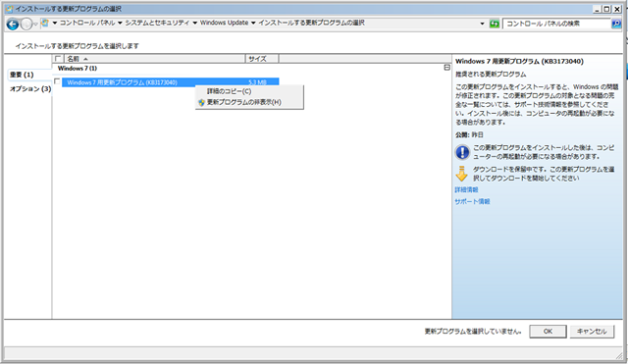Click the window title bar icon

pos(9,9)
